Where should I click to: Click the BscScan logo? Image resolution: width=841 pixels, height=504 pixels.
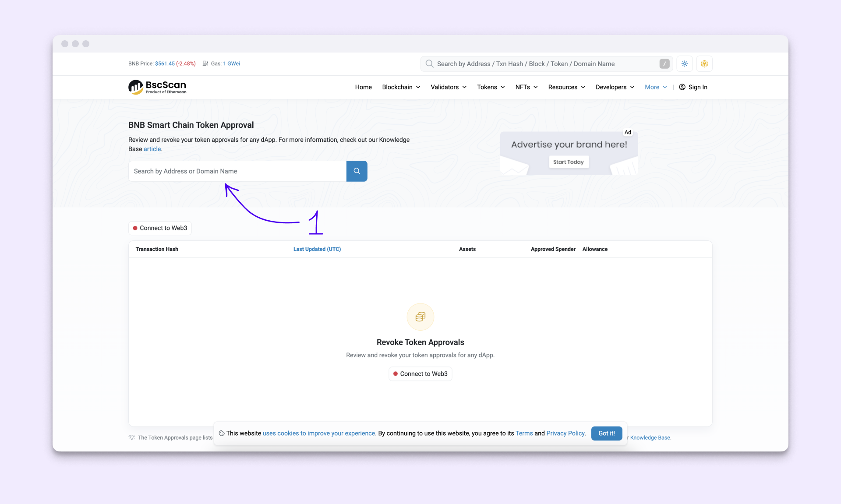click(157, 87)
